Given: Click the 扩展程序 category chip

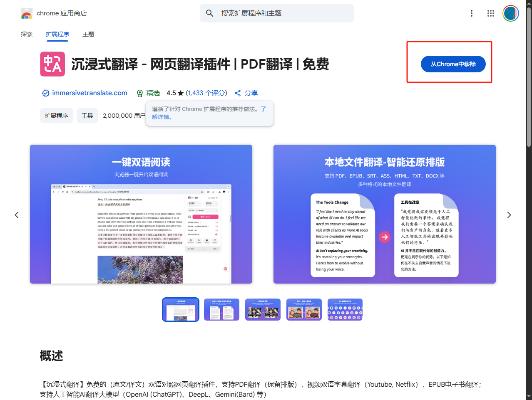Looking at the screenshot, I should (x=57, y=116).
